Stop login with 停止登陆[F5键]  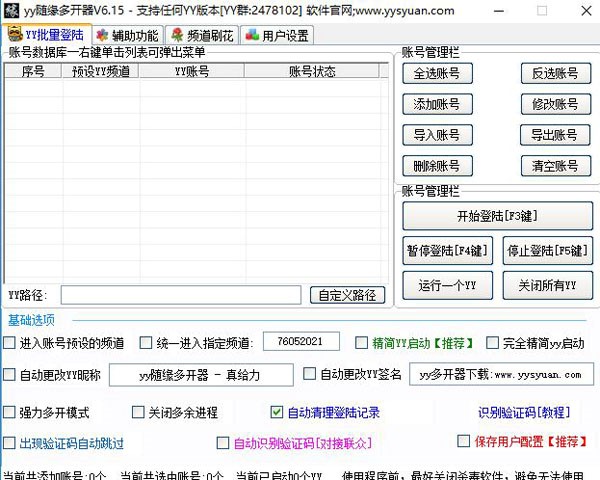tap(548, 251)
